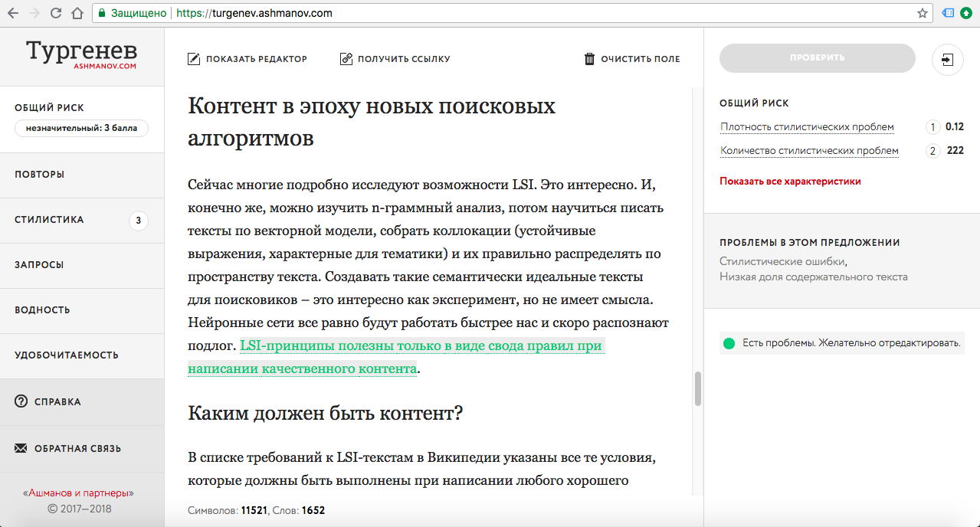Click the login arrow icon button
The width and height of the screenshot is (980, 527).
coord(947,59)
